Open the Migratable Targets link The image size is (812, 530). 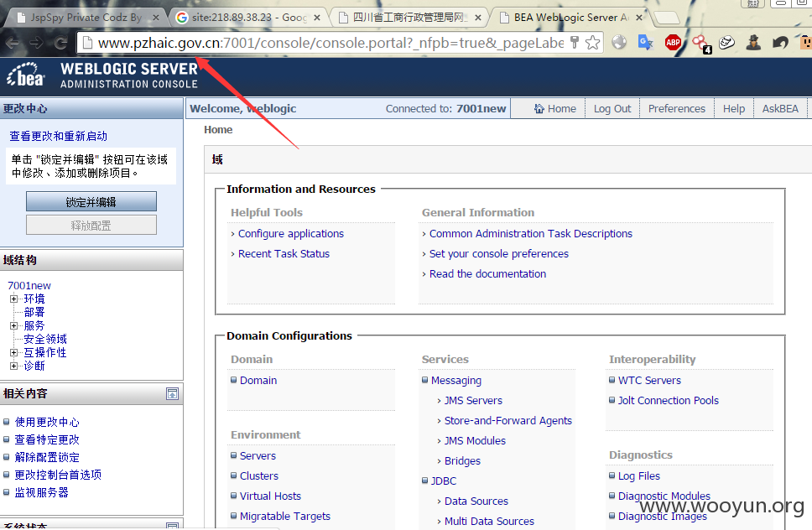285,517
